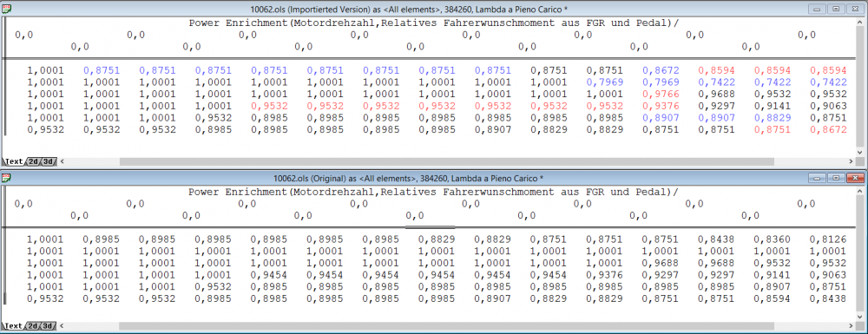Select the 0,8126 cell in the Original window

coord(828,239)
